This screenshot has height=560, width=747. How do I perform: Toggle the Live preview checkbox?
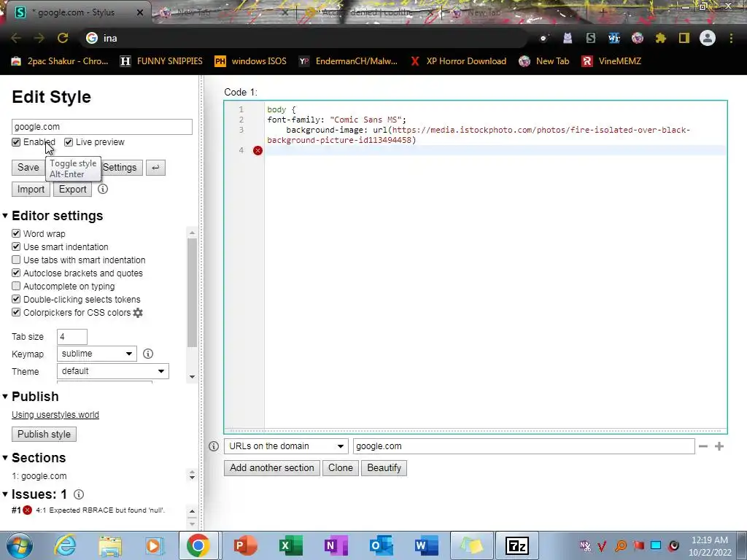[x=69, y=142]
